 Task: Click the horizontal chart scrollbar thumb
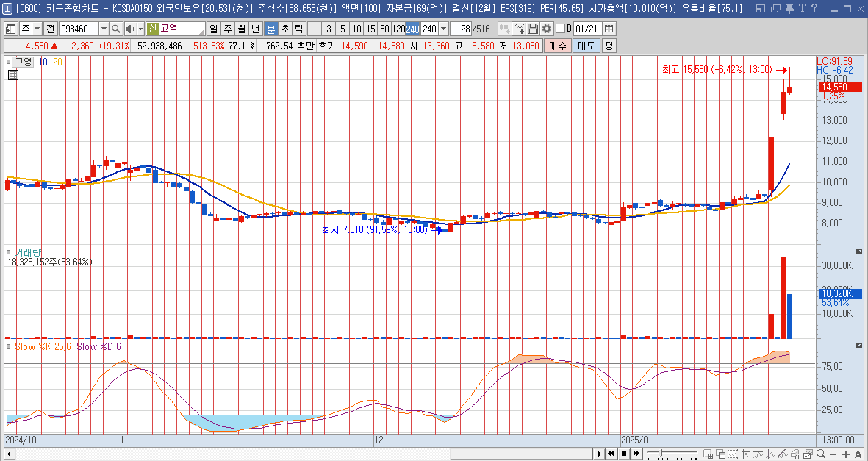coord(520,454)
